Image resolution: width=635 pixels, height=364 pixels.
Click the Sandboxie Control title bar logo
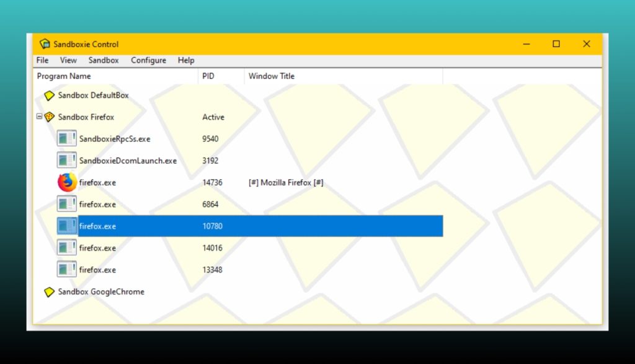(x=45, y=43)
